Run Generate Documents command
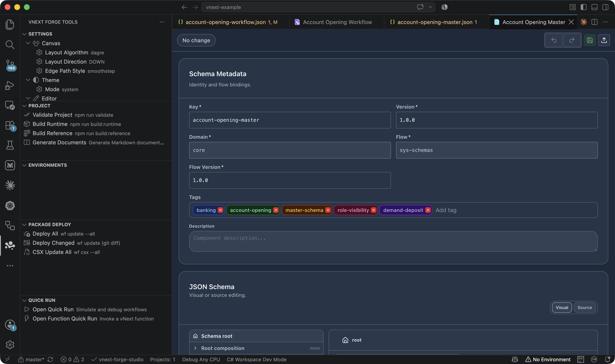The image size is (615, 364). pos(96,142)
